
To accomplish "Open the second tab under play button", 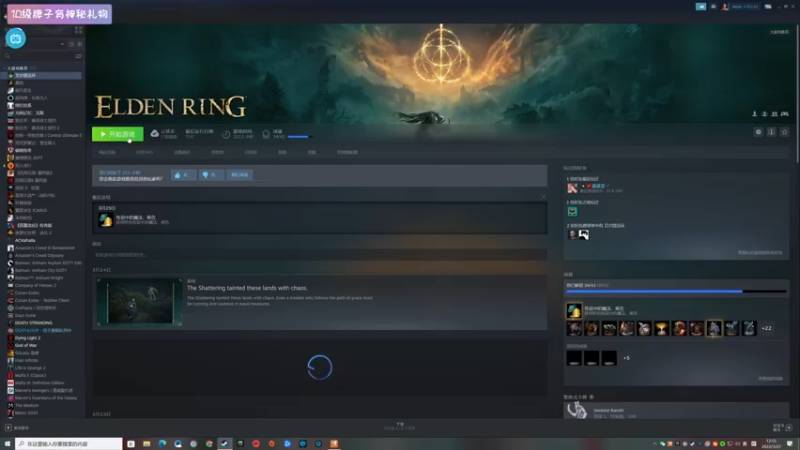I will coord(144,153).
